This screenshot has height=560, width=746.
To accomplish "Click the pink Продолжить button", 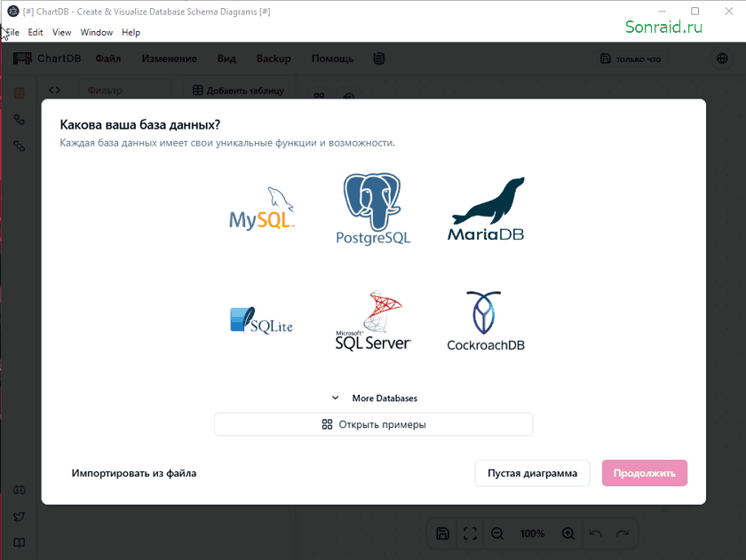I will (645, 473).
